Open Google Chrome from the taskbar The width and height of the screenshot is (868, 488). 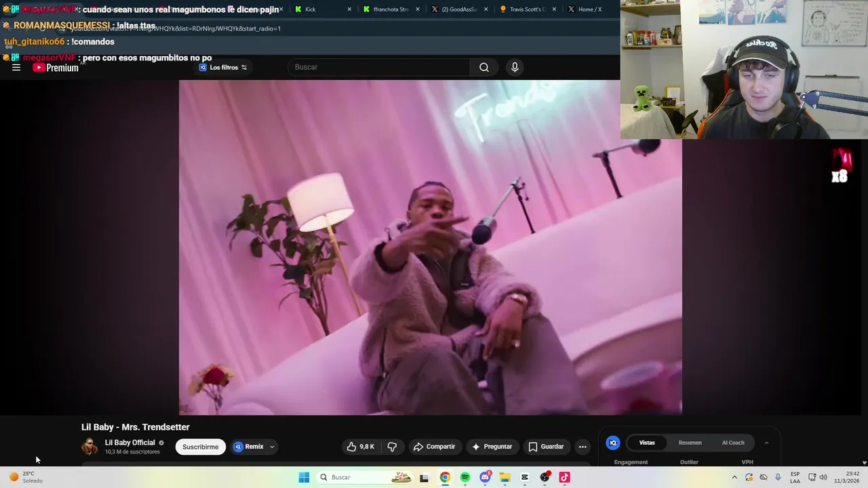(445, 477)
